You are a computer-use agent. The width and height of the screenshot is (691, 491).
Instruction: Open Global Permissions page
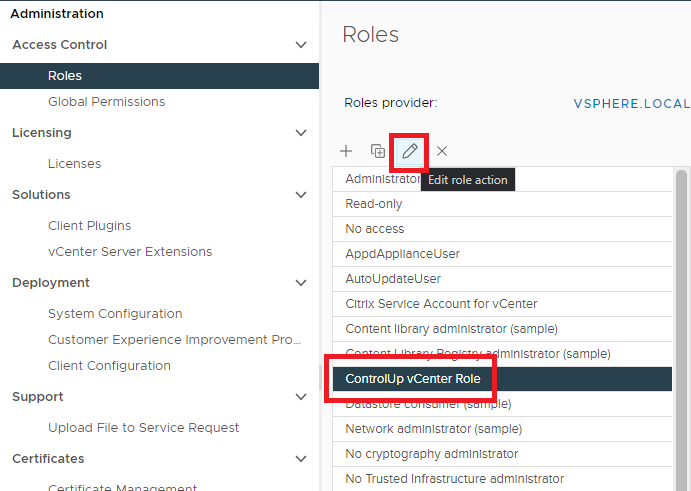pyautogui.click(x=106, y=102)
